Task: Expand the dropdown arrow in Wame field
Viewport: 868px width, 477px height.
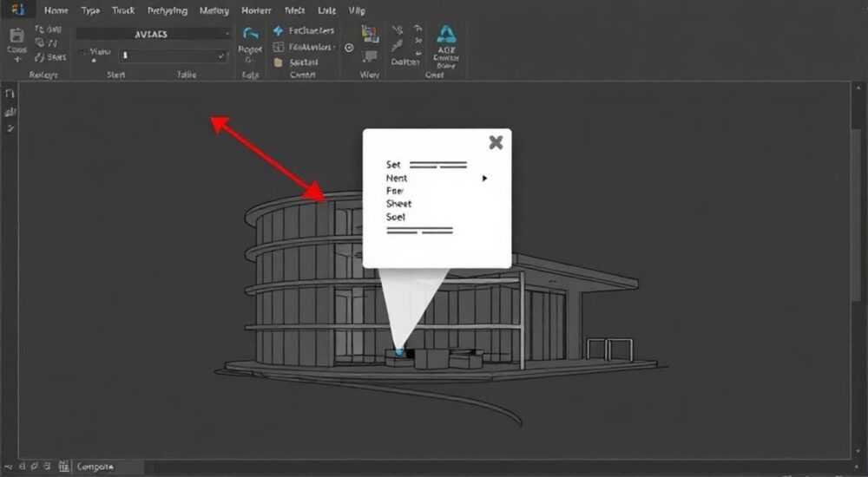Action: pos(221,56)
